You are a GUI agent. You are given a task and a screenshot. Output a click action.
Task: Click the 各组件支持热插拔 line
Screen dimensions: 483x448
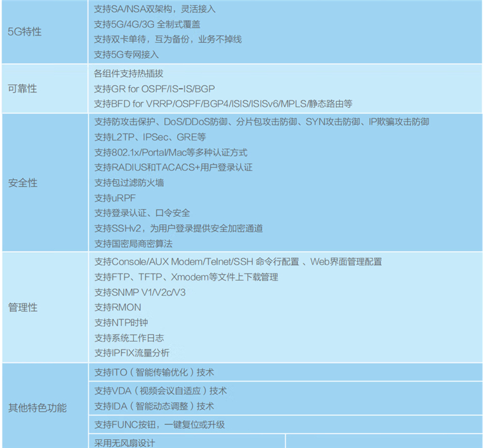pos(129,73)
